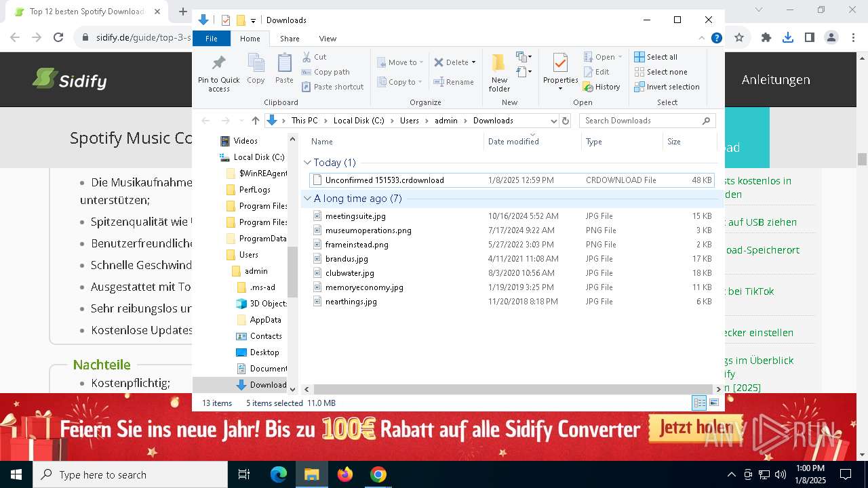Select memoryeconomy.jpg file

[x=512, y=287]
